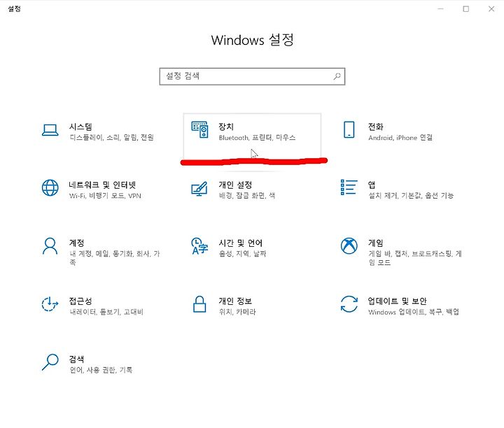This screenshot has height=428, width=504.
Task: Click the 접근성 title text
Action: click(x=80, y=301)
